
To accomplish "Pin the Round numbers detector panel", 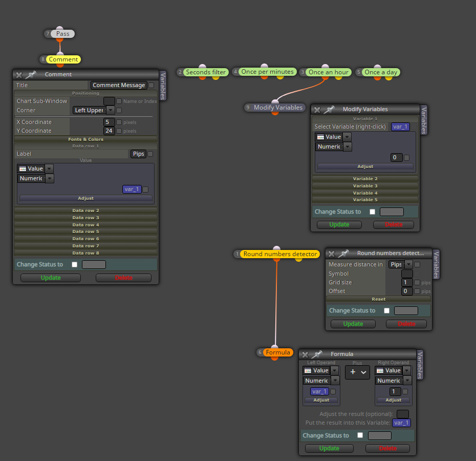I will pyautogui.click(x=343, y=254).
